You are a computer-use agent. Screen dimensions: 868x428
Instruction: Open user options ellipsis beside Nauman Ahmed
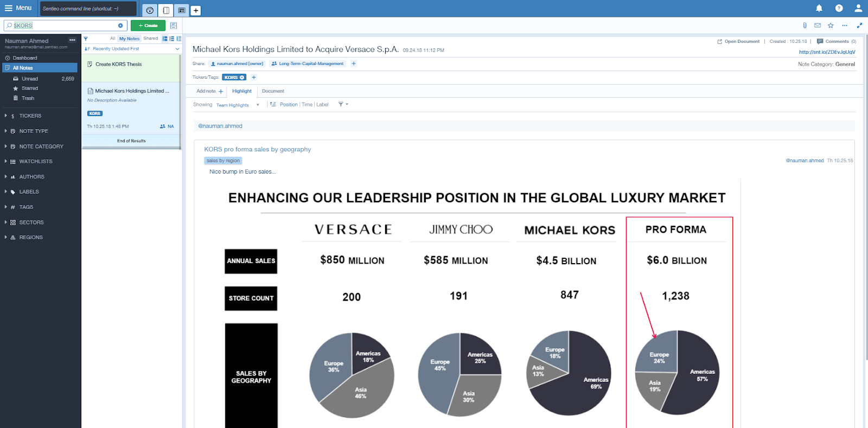point(72,40)
